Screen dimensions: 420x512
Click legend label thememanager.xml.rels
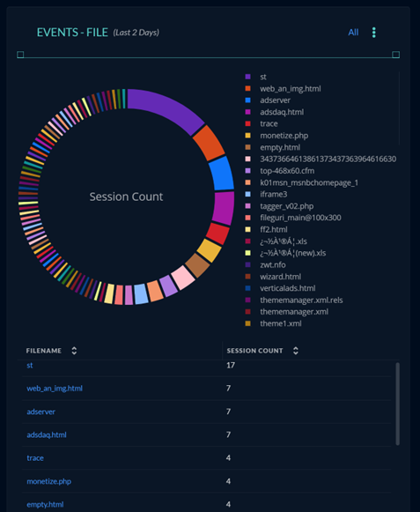click(x=301, y=301)
